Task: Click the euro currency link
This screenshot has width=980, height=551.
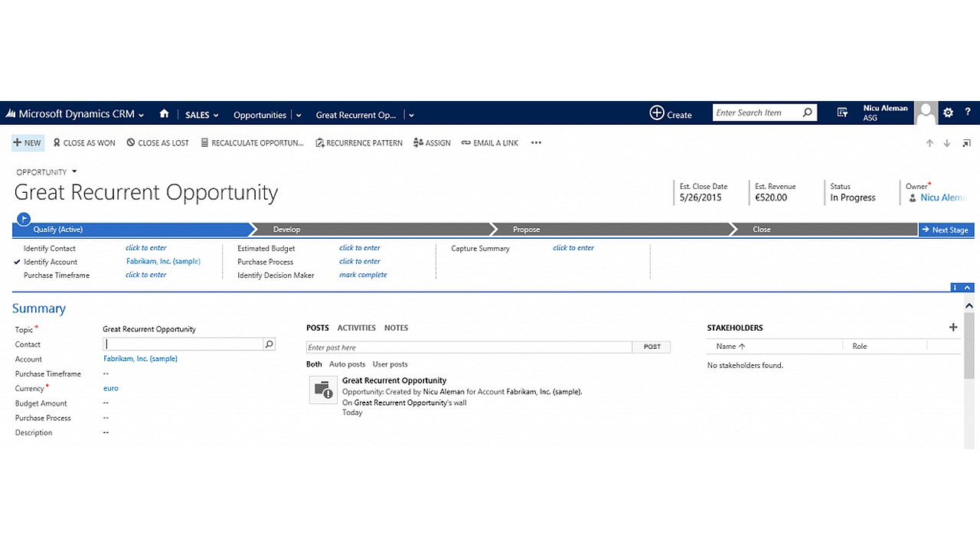Action: click(111, 388)
